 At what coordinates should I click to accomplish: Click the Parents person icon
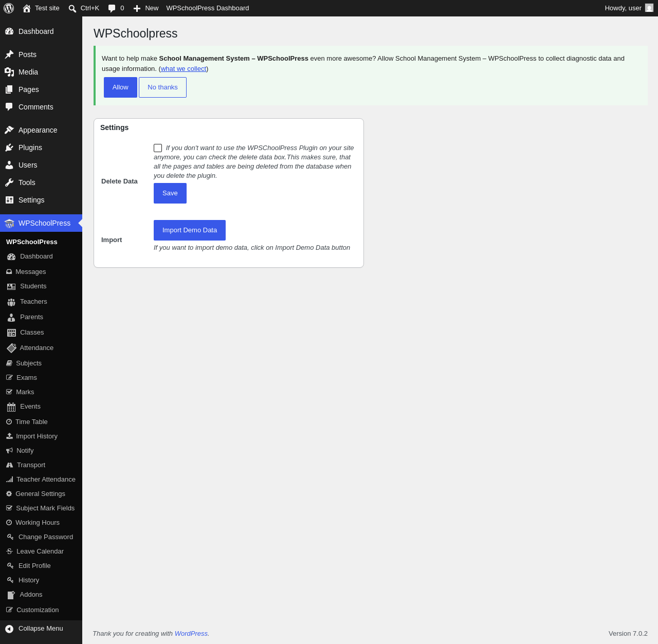(11, 317)
